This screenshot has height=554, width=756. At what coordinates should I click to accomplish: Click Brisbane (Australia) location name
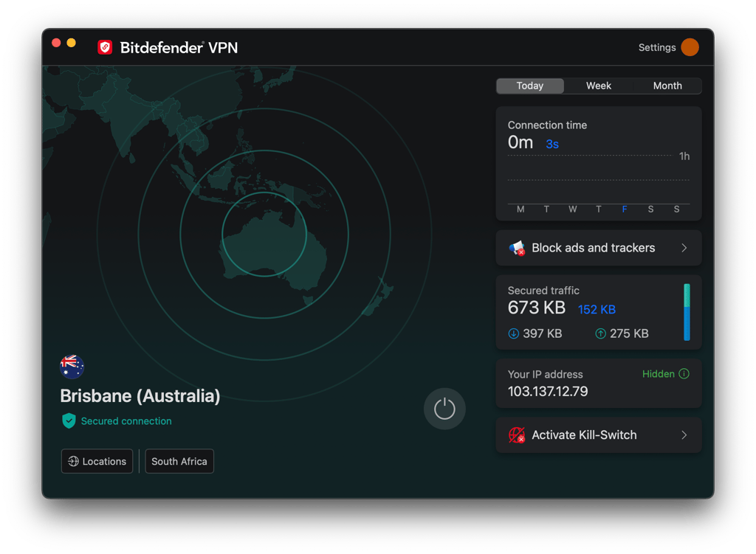[140, 396]
